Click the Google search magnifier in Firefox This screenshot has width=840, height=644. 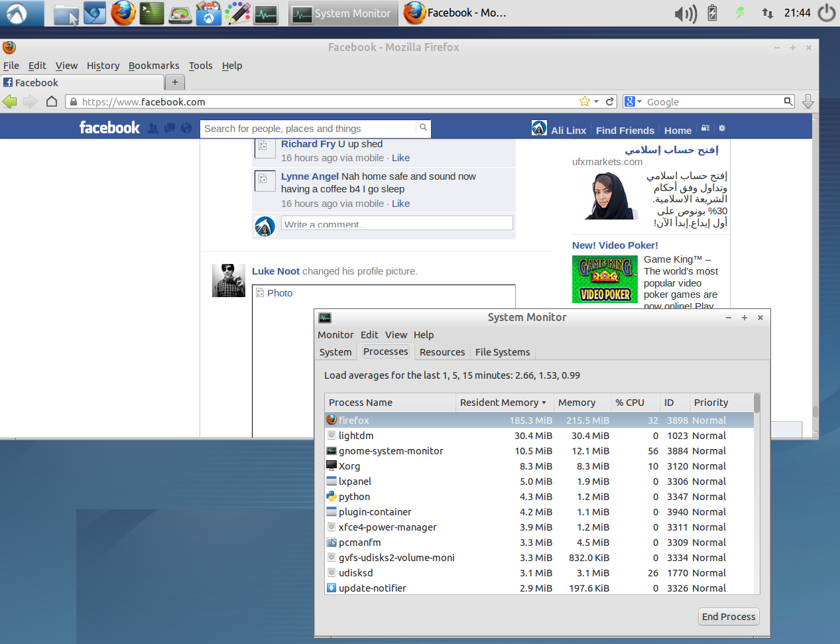(x=788, y=101)
